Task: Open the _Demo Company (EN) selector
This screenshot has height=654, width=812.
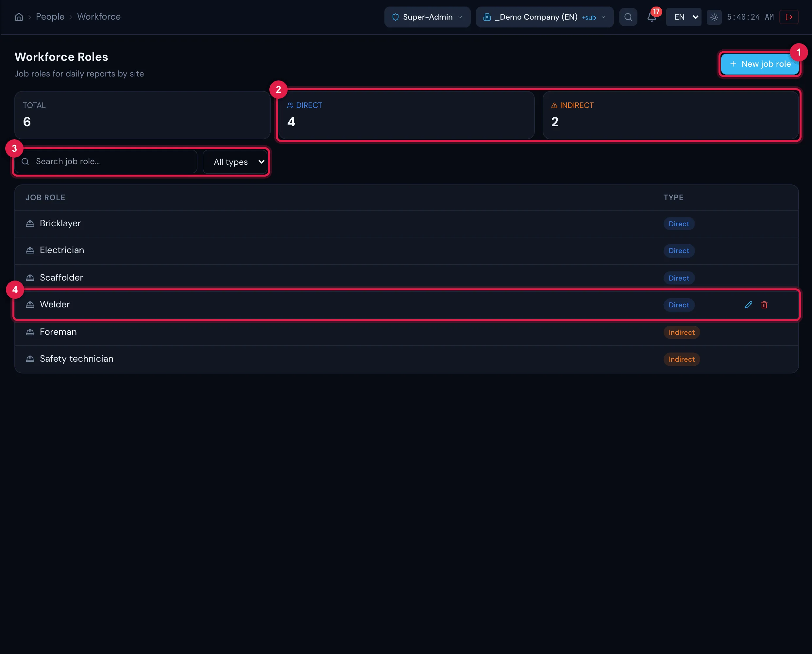Action: click(x=545, y=17)
